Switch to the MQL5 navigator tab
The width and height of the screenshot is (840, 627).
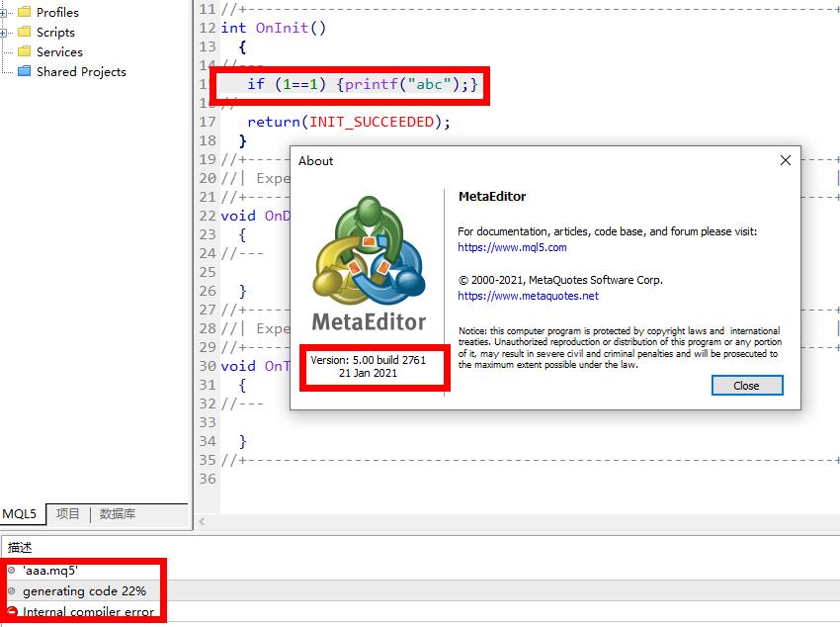pyautogui.click(x=20, y=514)
